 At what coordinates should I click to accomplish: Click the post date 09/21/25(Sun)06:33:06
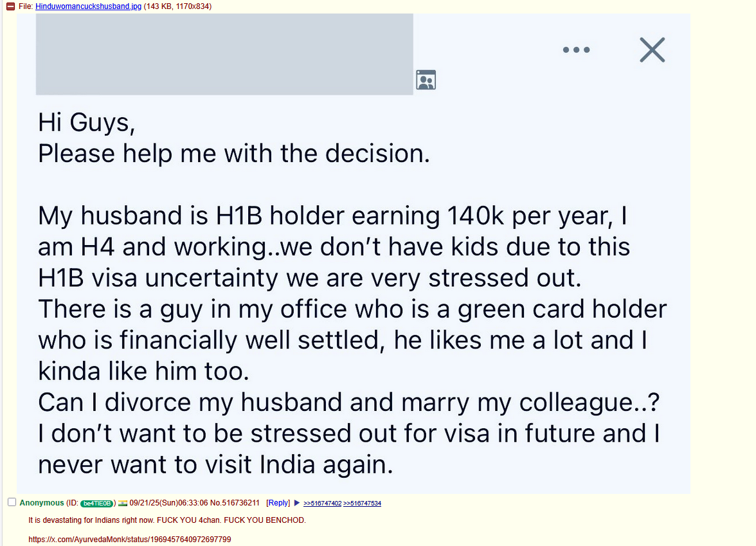click(x=168, y=503)
